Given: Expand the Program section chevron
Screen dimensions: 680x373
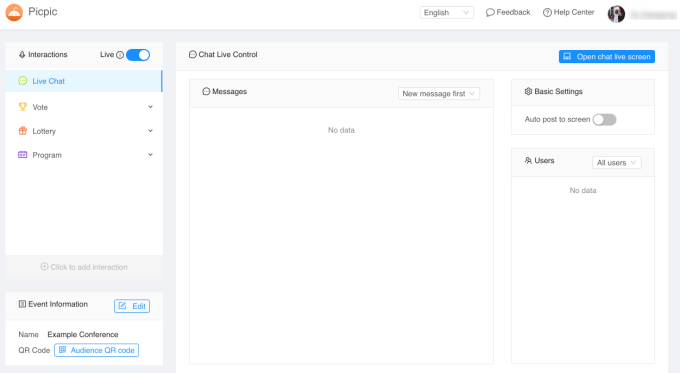Looking at the screenshot, I should (150, 154).
